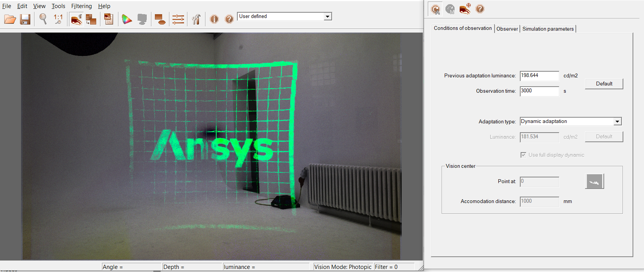Toggle Use full display dynamic checkbox
This screenshot has height=272, width=644.
[x=523, y=155]
